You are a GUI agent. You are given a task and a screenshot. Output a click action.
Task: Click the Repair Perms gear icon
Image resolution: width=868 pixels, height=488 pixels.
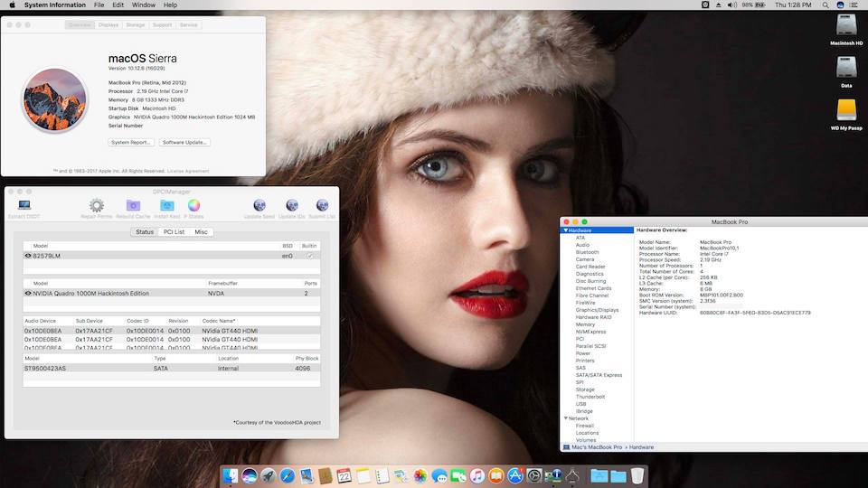coord(96,206)
